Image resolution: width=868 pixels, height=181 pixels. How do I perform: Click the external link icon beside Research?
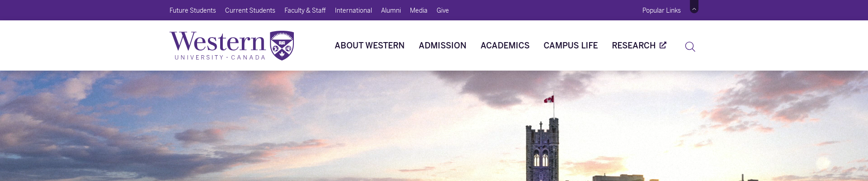point(663,45)
